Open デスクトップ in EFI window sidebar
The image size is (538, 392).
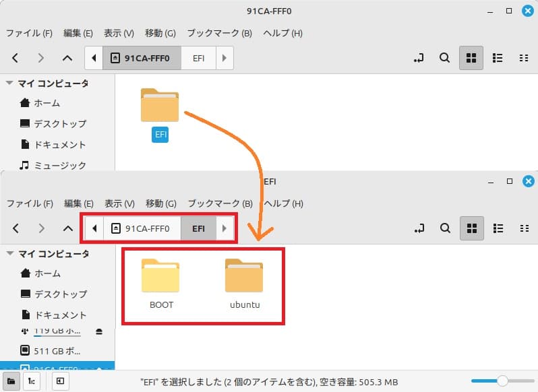pyautogui.click(x=54, y=294)
